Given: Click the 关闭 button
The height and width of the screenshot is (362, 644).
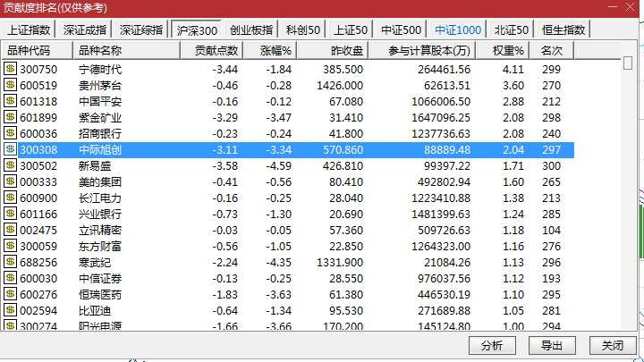Looking at the screenshot, I should [613, 346].
